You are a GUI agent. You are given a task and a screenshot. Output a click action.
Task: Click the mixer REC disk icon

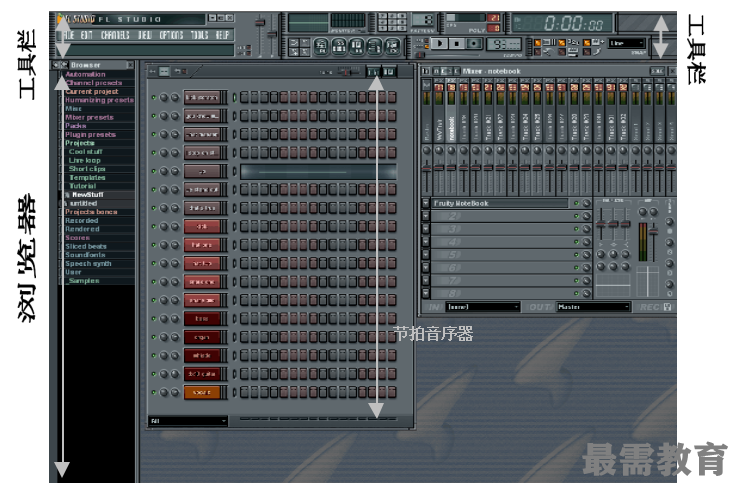pos(667,307)
